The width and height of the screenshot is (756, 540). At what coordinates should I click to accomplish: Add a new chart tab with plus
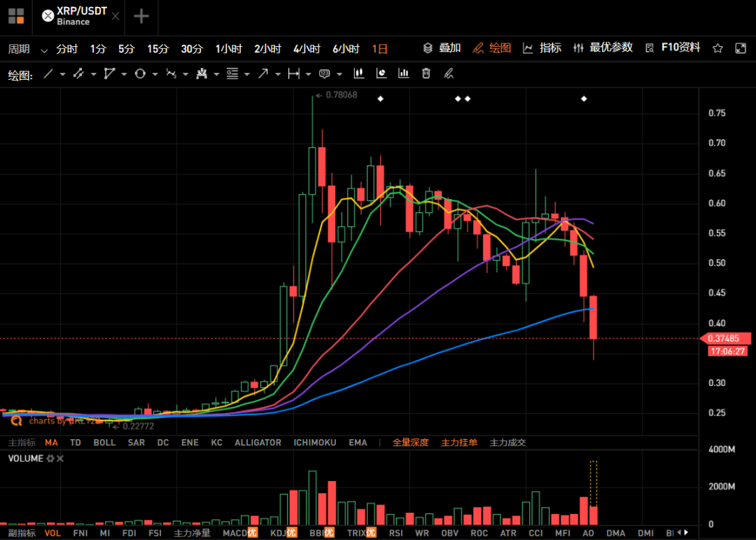click(x=141, y=16)
